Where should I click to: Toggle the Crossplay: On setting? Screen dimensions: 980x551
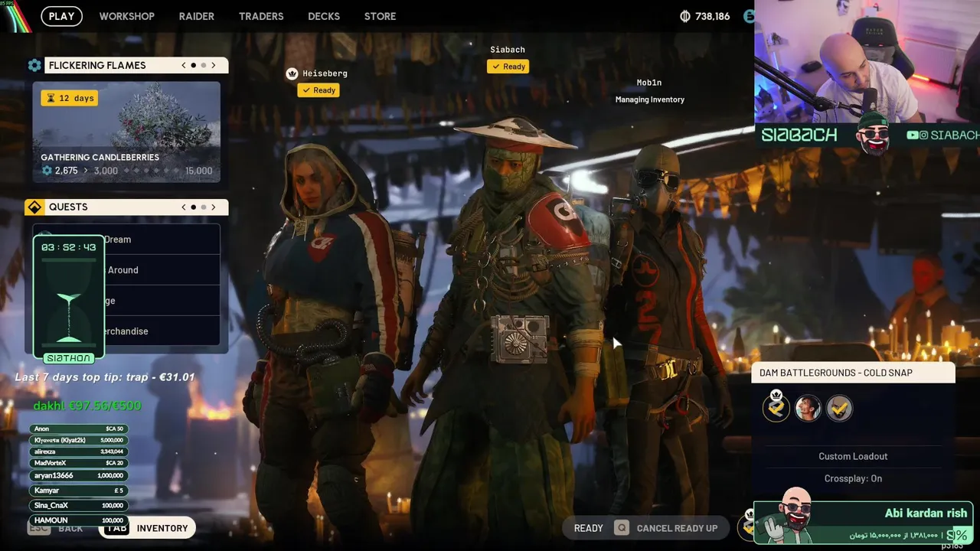point(853,478)
